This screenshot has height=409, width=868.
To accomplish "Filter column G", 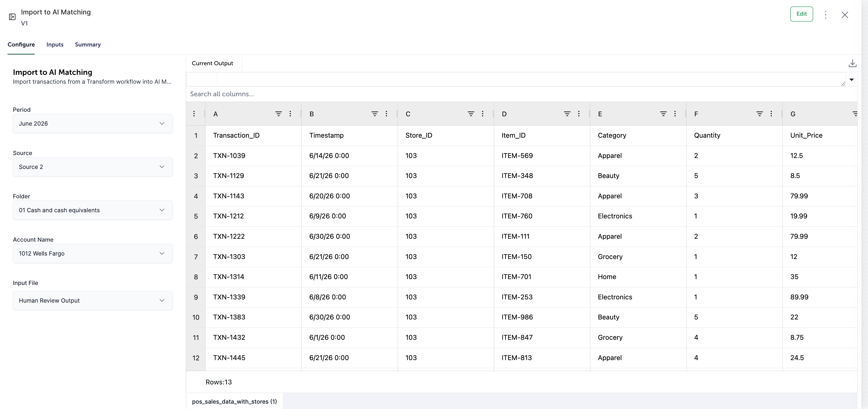I will pos(855,114).
